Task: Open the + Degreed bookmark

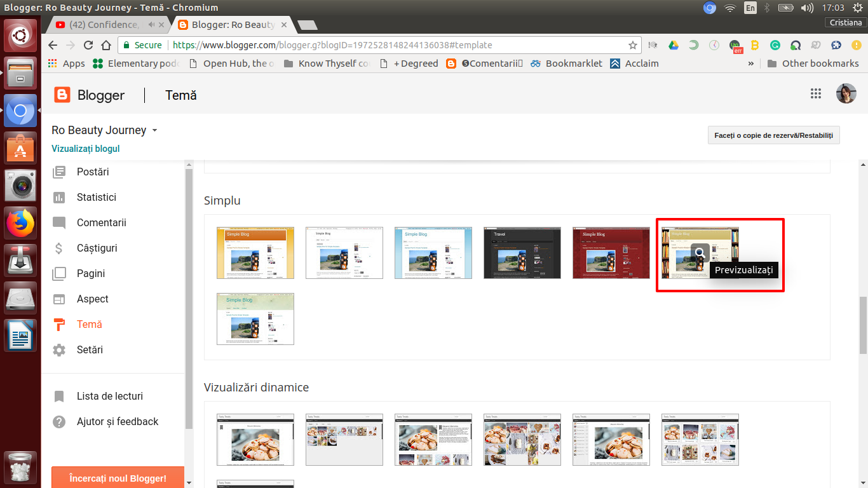Action: [x=409, y=64]
